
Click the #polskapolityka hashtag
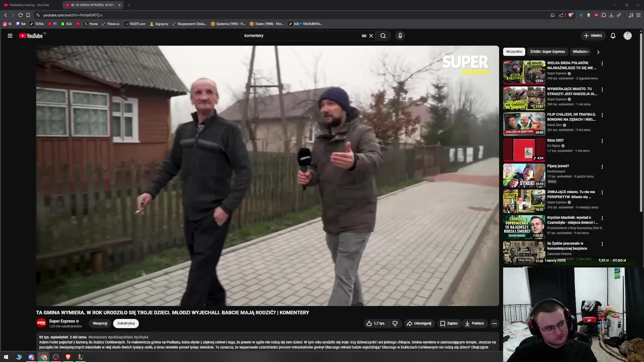coord(120,337)
